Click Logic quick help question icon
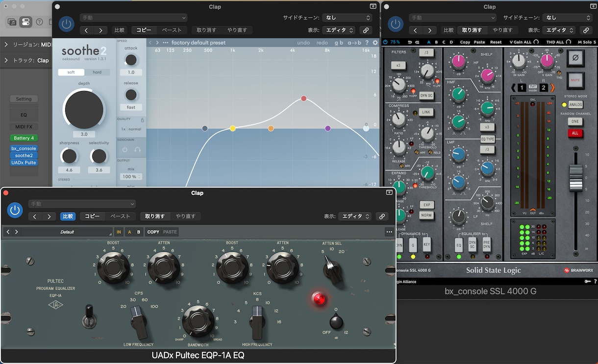The width and height of the screenshot is (598, 364). [40, 22]
